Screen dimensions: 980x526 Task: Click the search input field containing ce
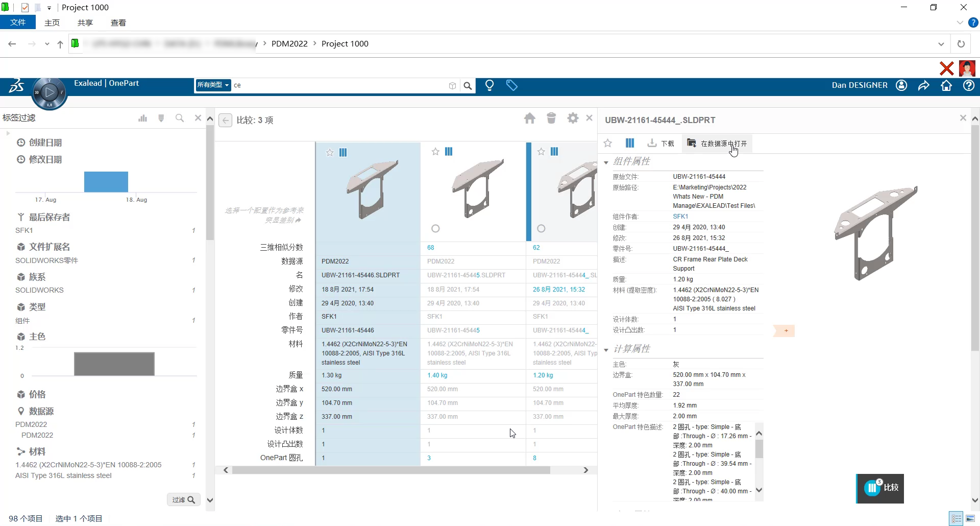coord(339,85)
